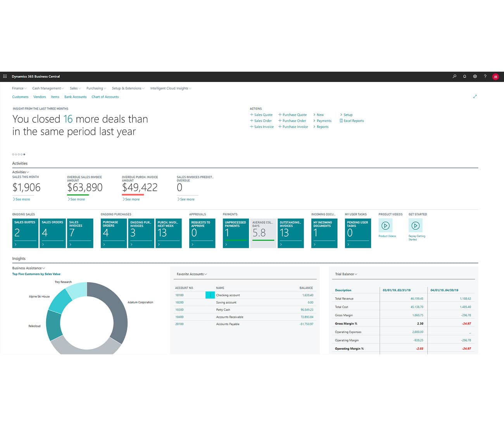The image size is (504, 426).
Task: Click the Checking account row options dots
Action: pos(210,295)
